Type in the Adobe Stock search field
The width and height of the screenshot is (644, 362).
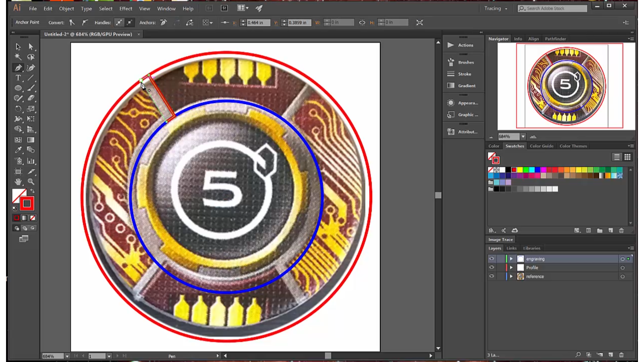pyautogui.click(x=553, y=8)
